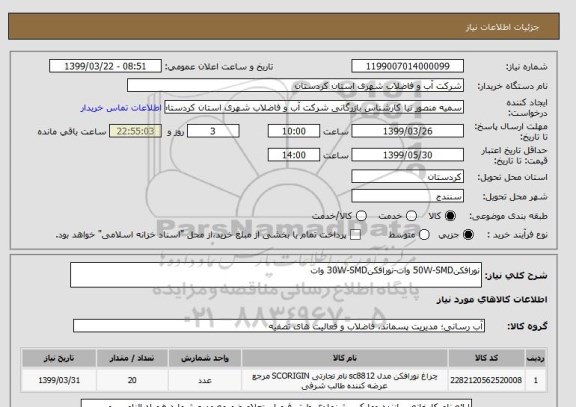The height and width of the screenshot is (407, 576).
Task: Select the کالا/خدمت radio option
Action: point(361,216)
